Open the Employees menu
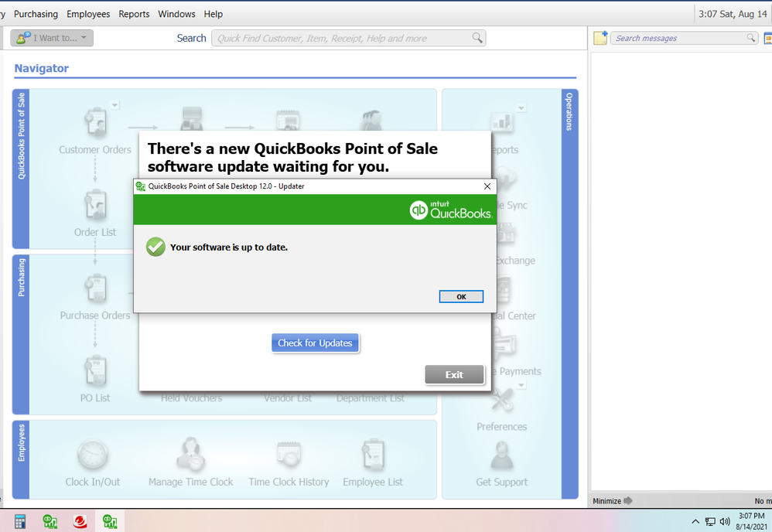Image resolution: width=772 pixels, height=532 pixels. coord(88,14)
